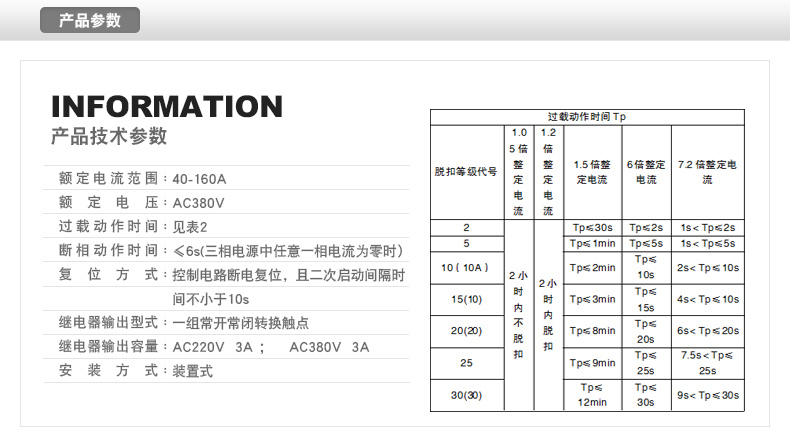Click the 产品技术参数 subheading

pyautogui.click(x=108, y=136)
